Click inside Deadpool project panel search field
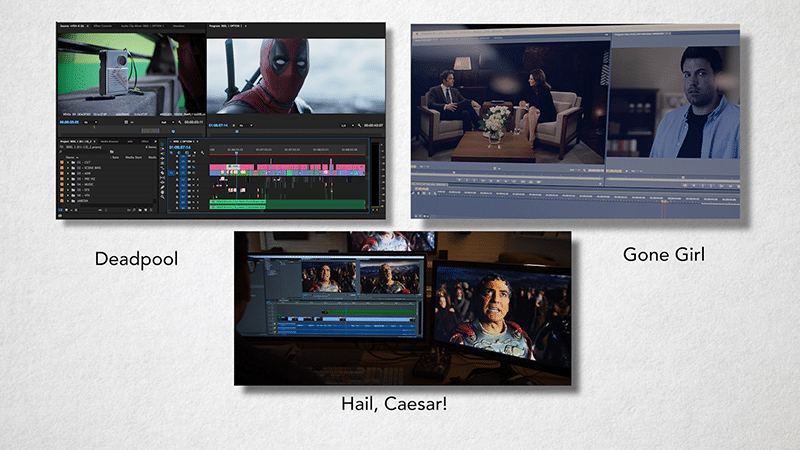The image size is (800, 450). 85,152
